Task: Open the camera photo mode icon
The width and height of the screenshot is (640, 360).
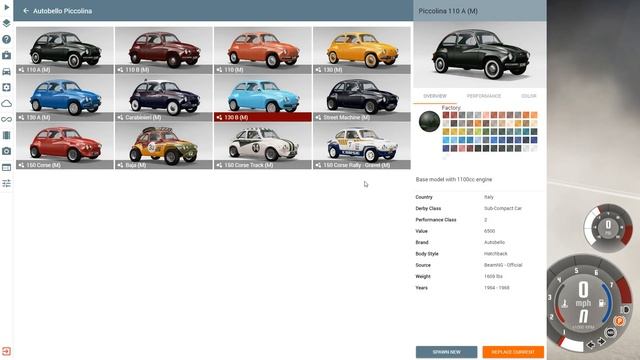Action: click(7, 151)
